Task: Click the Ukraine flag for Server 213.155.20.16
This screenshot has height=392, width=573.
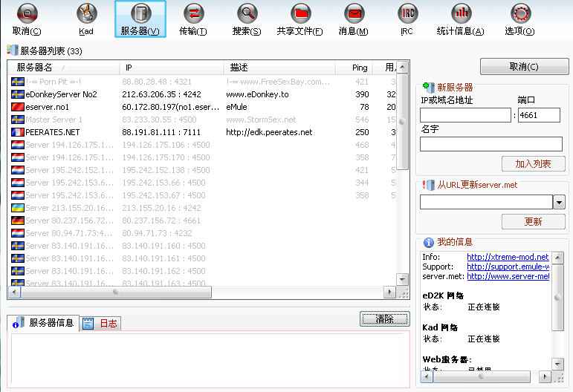Action: (18, 208)
